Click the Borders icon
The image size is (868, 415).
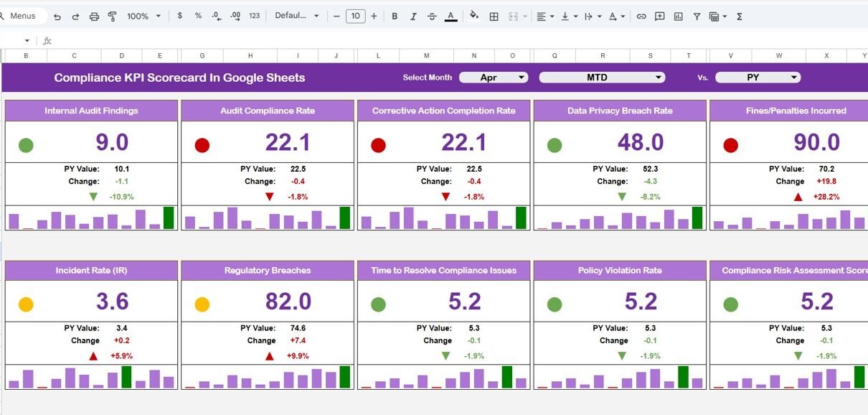pyautogui.click(x=494, y=17)
